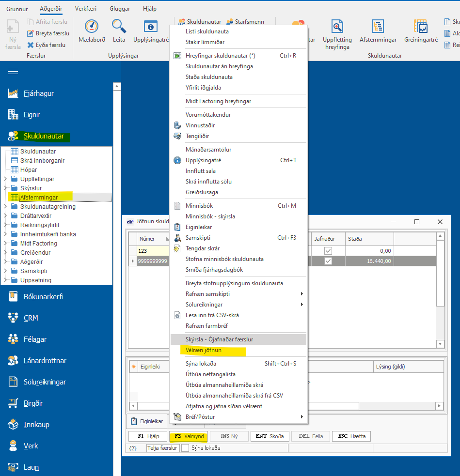Toggle Jafnaður checkbox in row 9999999999
The image size is (460, 476).
(x=328, y=261)
